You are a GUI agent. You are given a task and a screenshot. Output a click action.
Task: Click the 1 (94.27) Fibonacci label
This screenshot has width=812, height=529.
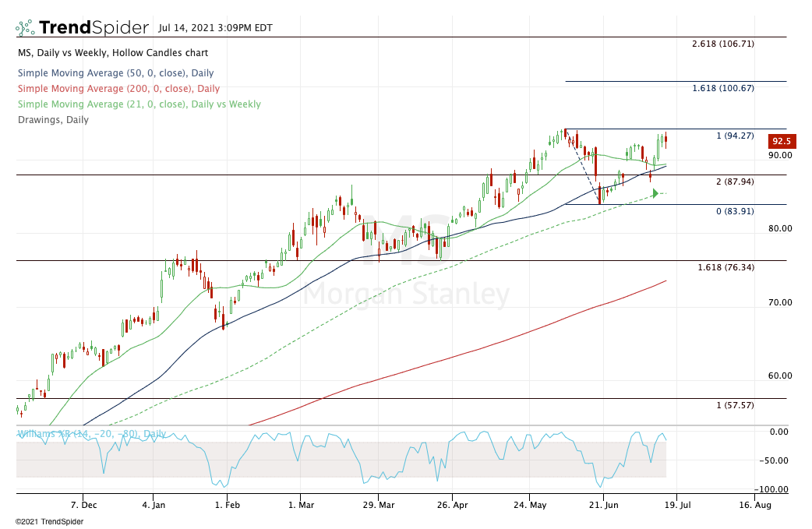[735, 136]
